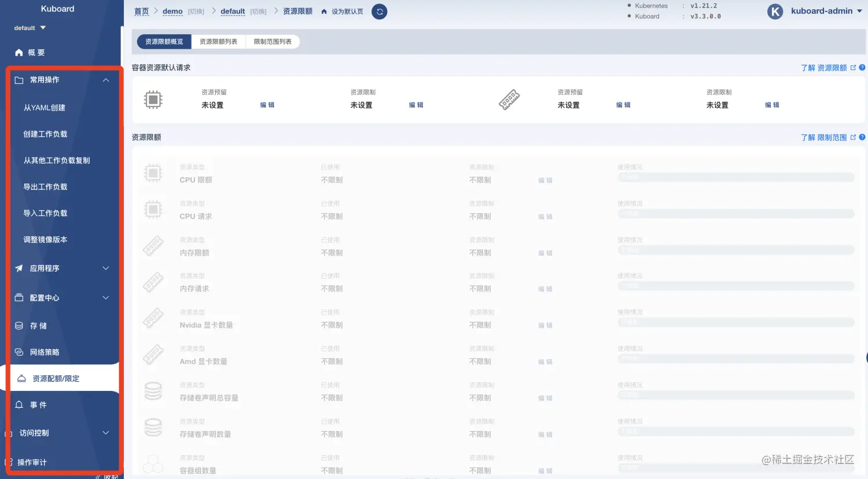
Task: Expand the 访问控制 menu group
Action: click(x=106, y=433)
